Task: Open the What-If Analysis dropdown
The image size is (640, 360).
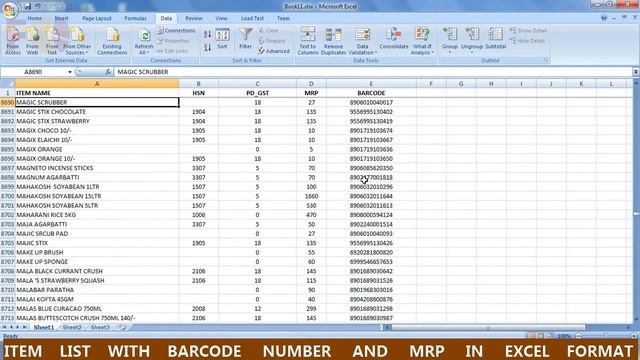Action: [422, 41]
